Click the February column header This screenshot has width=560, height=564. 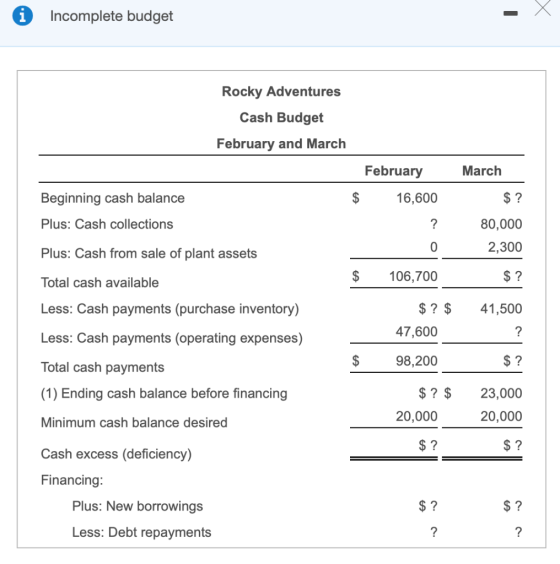click(x=393, y=171)
